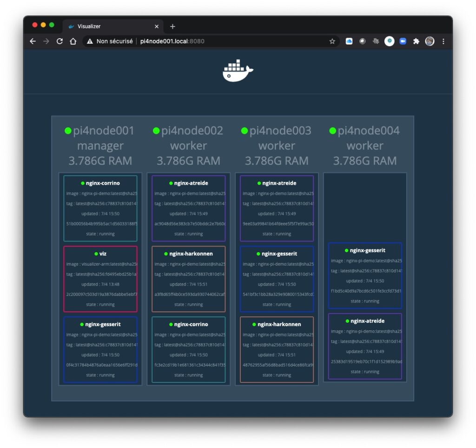Go to the browser home page
This screenshot has height=448, width=476.
coord(73,41)
